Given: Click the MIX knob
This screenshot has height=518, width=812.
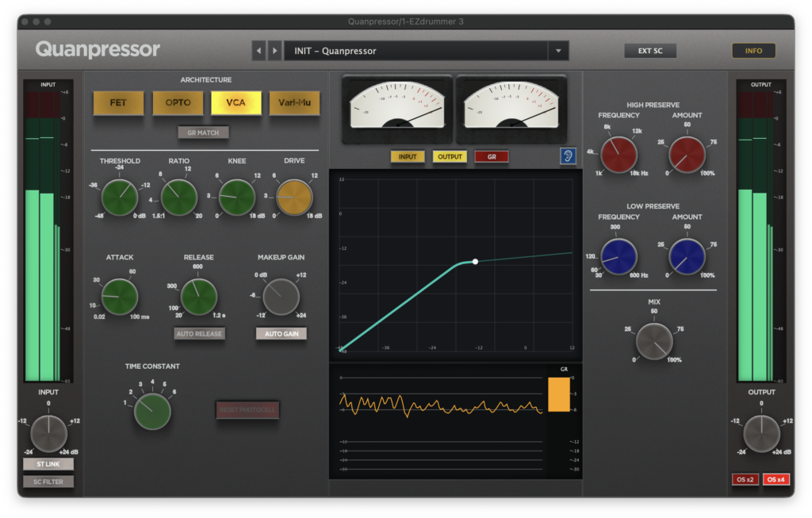Looking at the screenshot, I should [654, 342].
